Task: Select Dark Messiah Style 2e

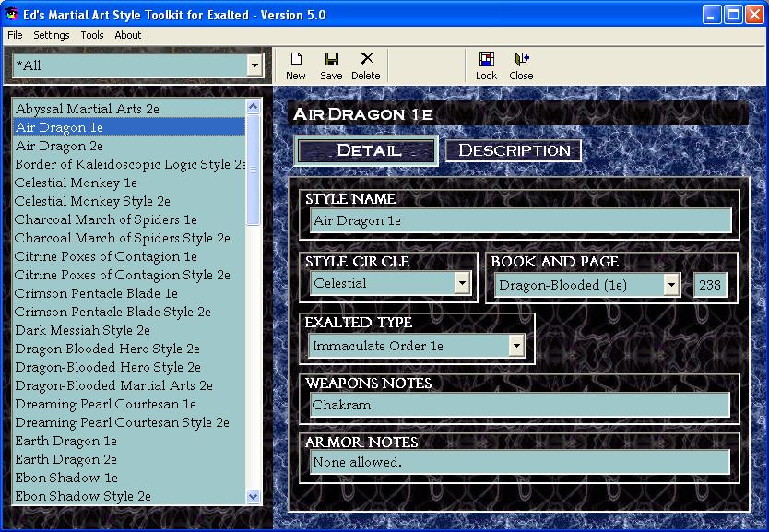Action: 129,330
